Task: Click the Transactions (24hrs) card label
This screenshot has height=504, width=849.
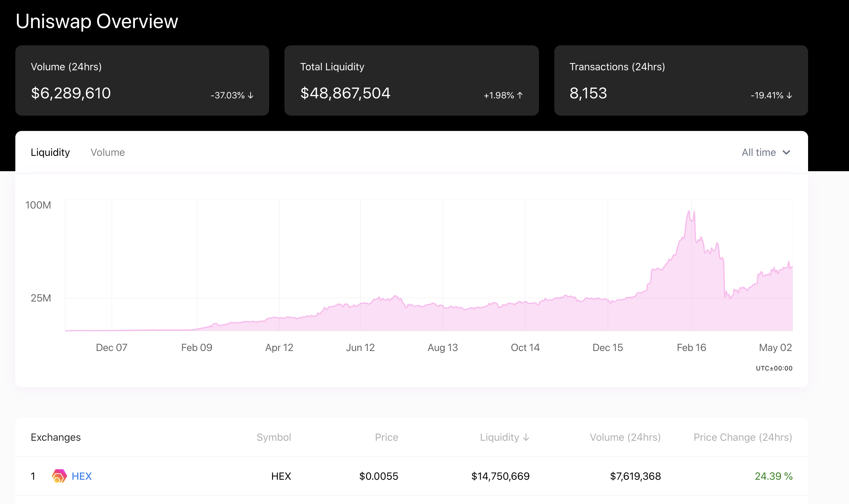Action: (x=617, y=67)
